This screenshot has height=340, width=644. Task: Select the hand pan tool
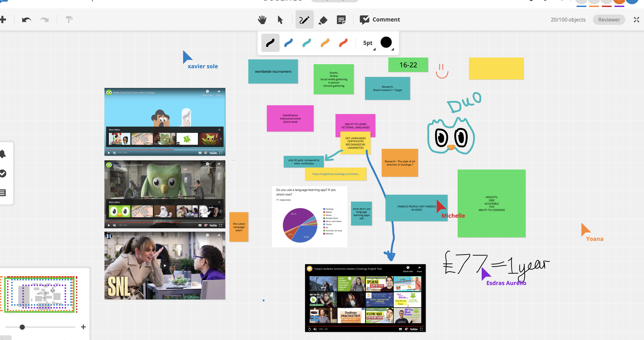coord(262,20)
